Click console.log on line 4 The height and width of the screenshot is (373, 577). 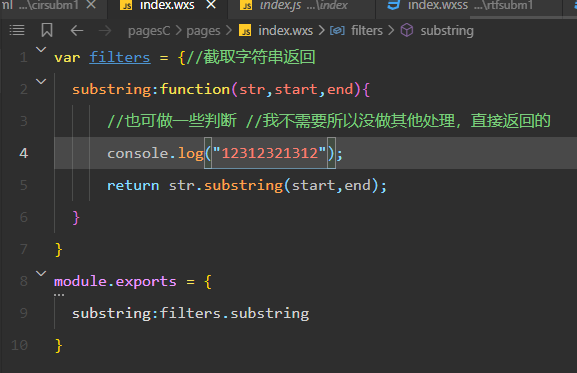click(155, 153)
